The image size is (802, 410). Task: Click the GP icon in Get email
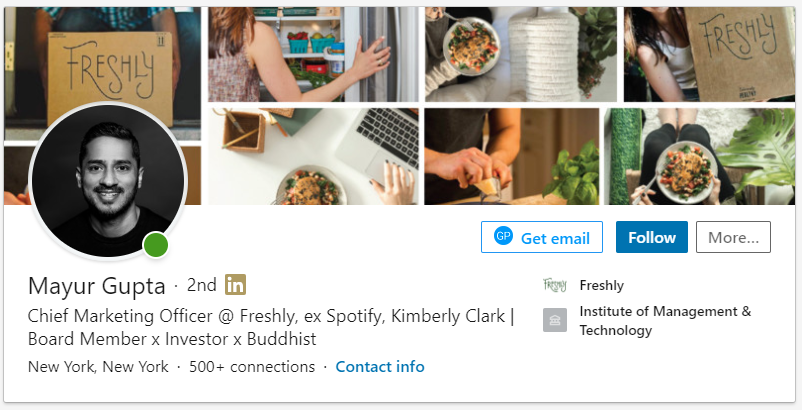tap(503, 236)
